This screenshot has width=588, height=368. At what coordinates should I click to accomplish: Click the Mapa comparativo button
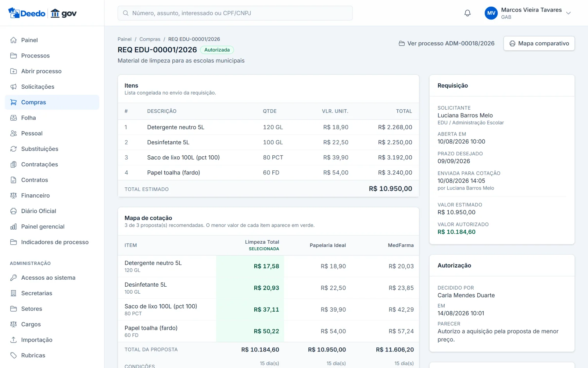click(539, 43)
